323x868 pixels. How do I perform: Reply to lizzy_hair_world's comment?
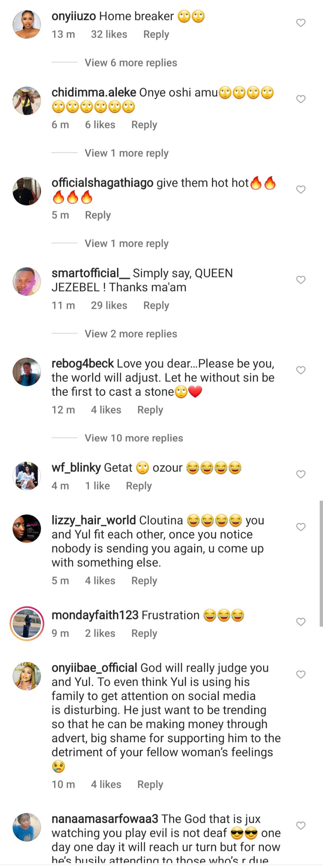pyautogui.click(x=144, y=580)
